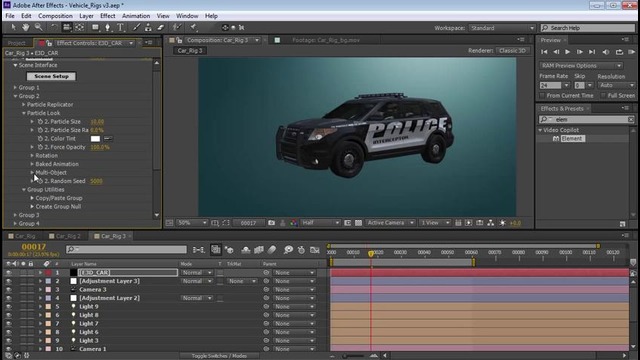This screenshot has height=360, width=640.
Task: Expand Group 1 in Effect Controls
Action: pyautogui.click(x=15, y=87)
